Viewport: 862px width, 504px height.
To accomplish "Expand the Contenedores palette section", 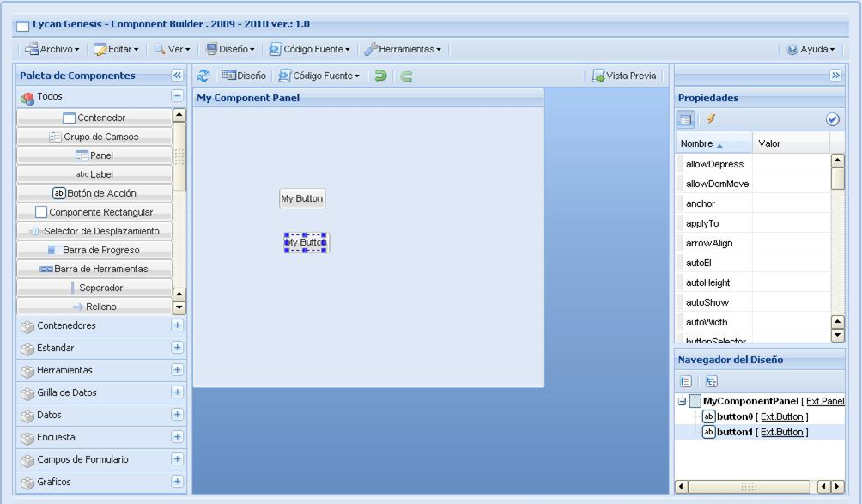I will tap(177, 325).
